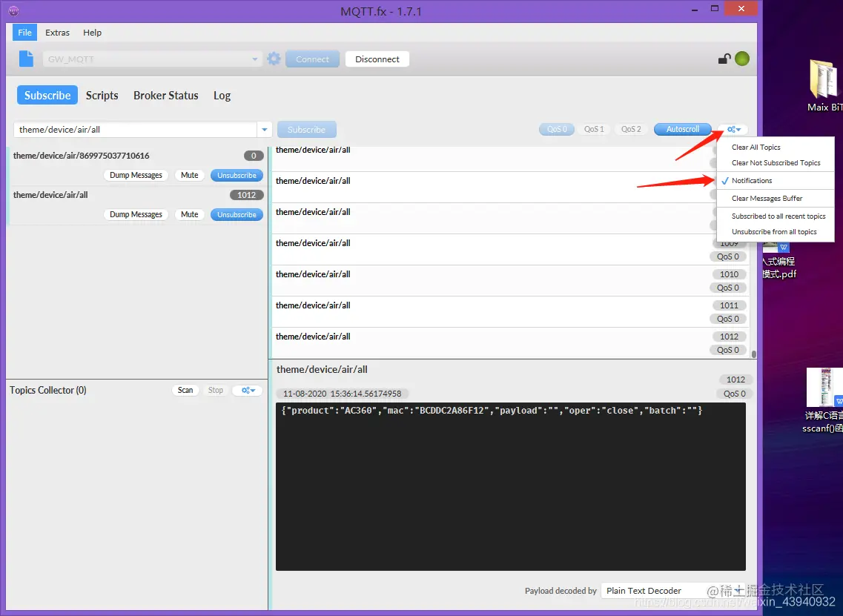Click the Subscribe button beside topic field

(306, 130)
